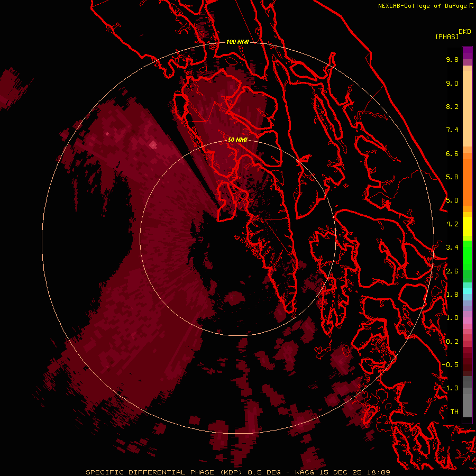Click the 9.0 scale value
Screen dimensions: 476x476
452,83
